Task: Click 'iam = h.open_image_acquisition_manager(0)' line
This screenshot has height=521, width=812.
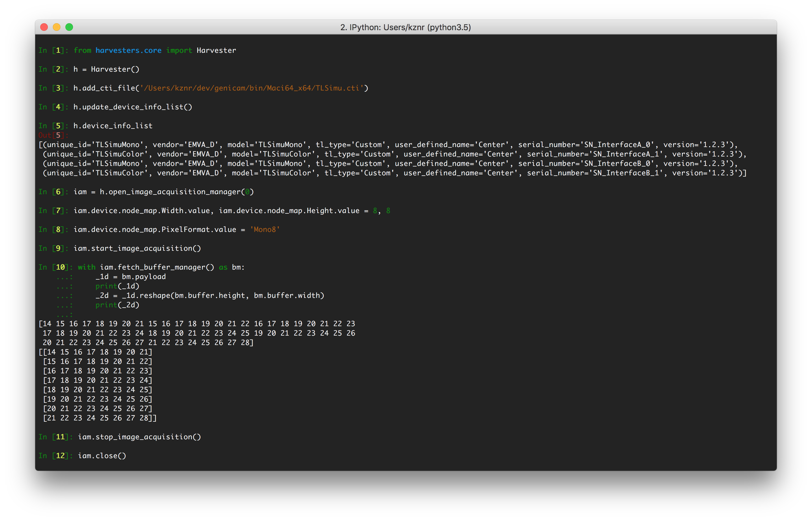Action: 164,192
